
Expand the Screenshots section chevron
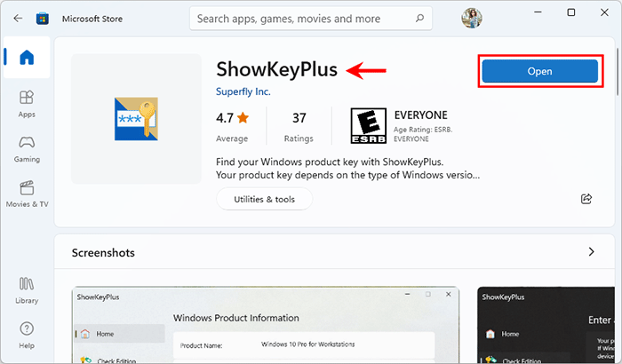coord(591,252)
